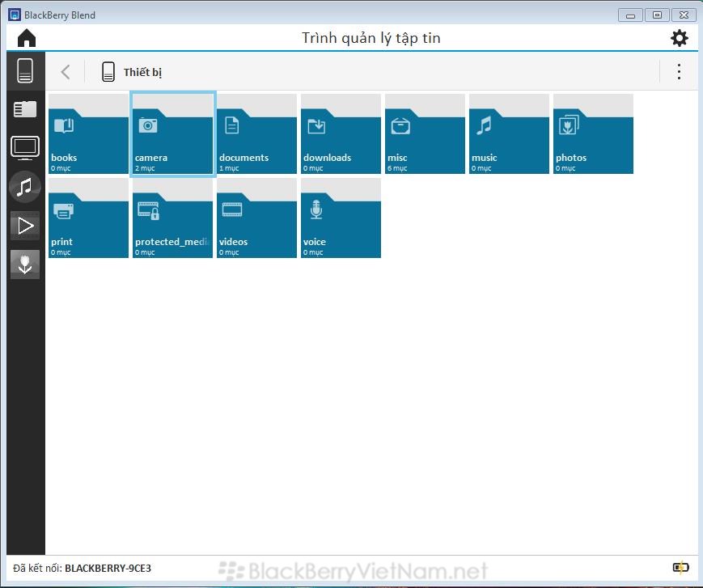Open the downloads folder
703x588 pixels.
341,134
